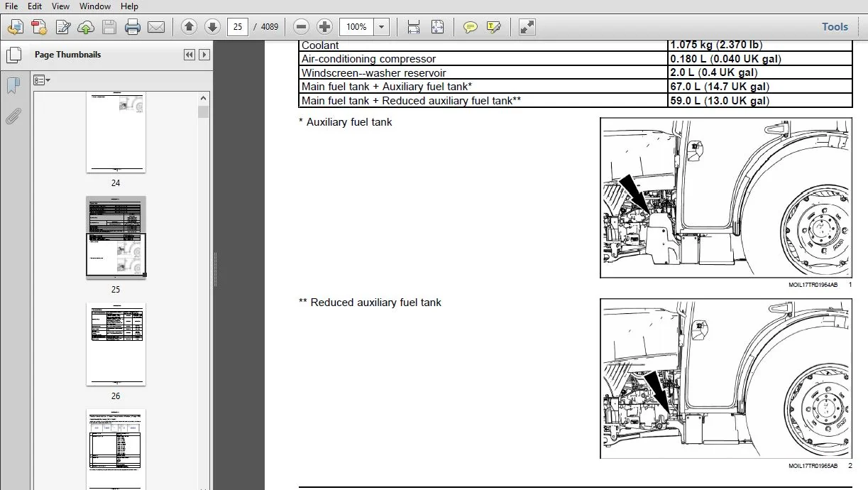
Task: Open the Attachments paperclip panel
Action: pyautogui.click(x=13, y=116)
